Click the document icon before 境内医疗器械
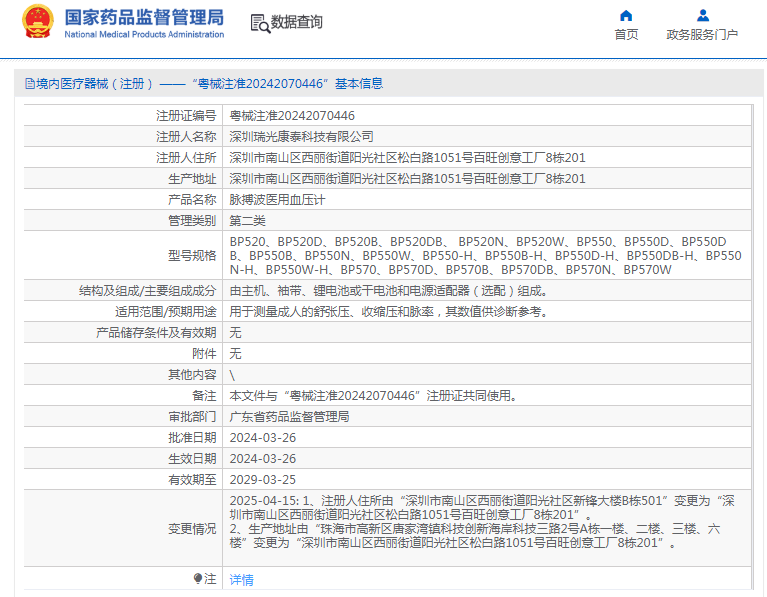The height and width of the screenshot is (597, 767). [29, 84]
